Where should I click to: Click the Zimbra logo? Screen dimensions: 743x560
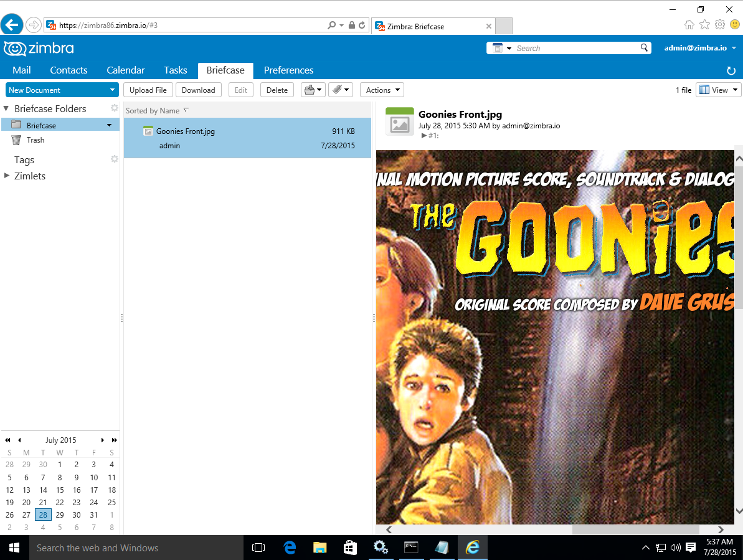click(x=39, y=49)
